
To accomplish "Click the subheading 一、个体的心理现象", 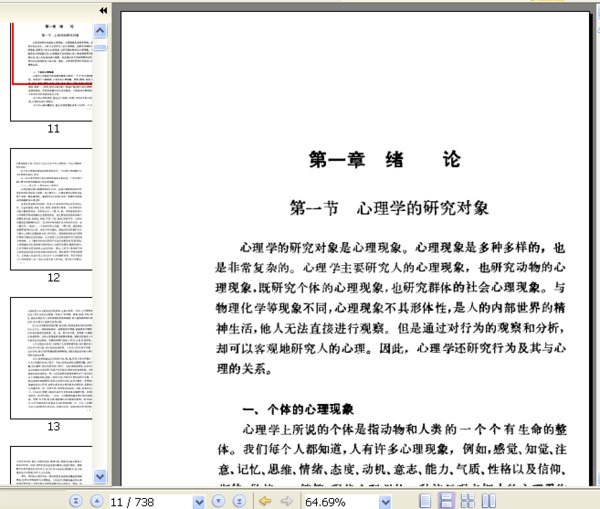I will [x=298, y=409].
